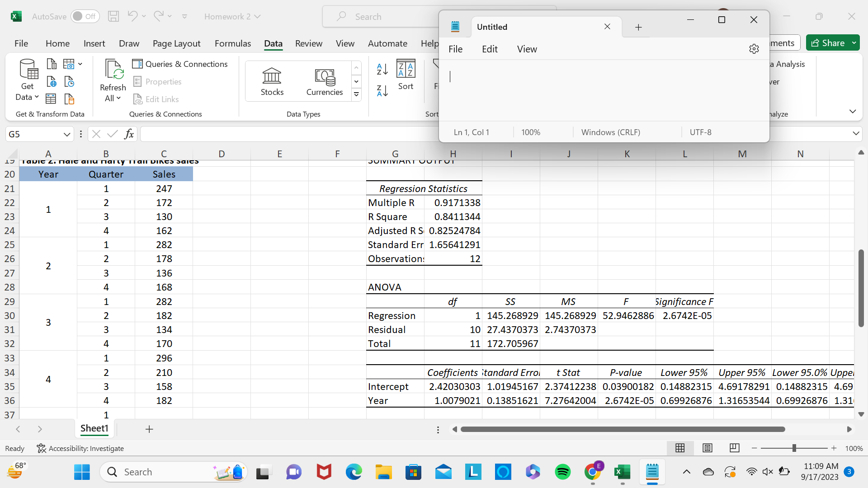The height and width of the screenshot is (488, 868).
Task: Open Notepad settings gear
Action: [x=754, y=49]
